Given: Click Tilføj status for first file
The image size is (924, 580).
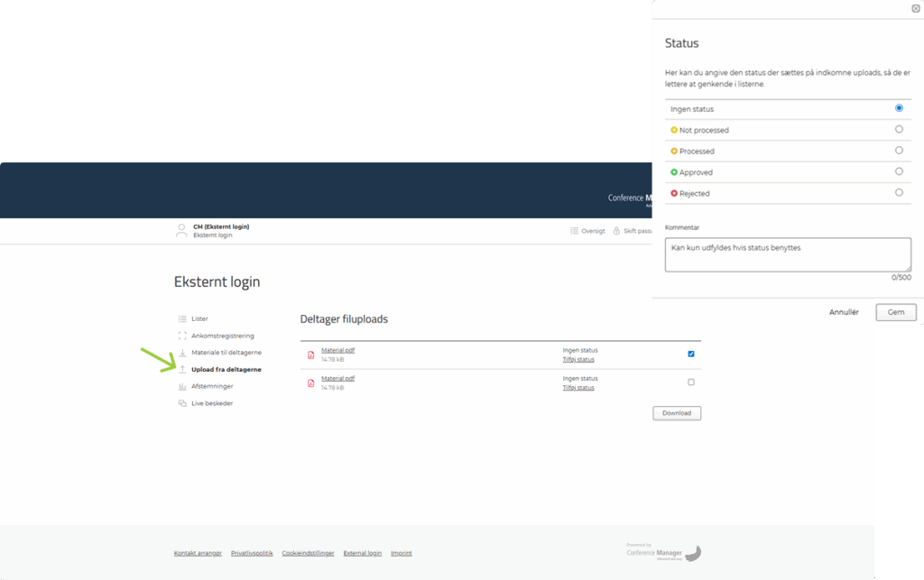Looking at the screenshot, I should tap(578, 360).
